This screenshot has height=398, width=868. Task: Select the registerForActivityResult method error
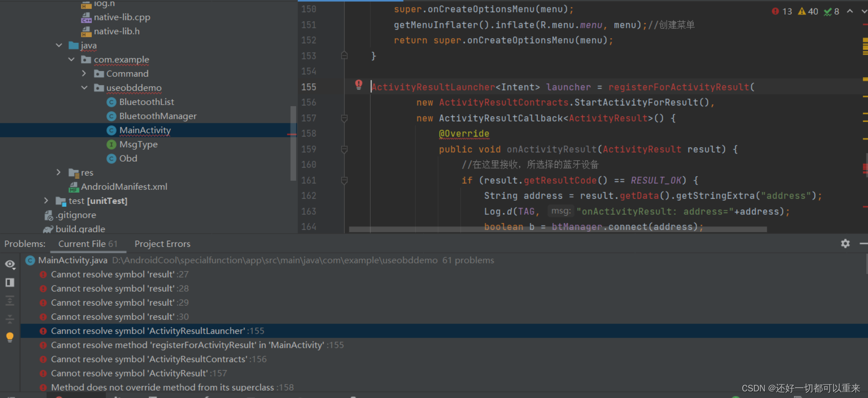(444, 345)
